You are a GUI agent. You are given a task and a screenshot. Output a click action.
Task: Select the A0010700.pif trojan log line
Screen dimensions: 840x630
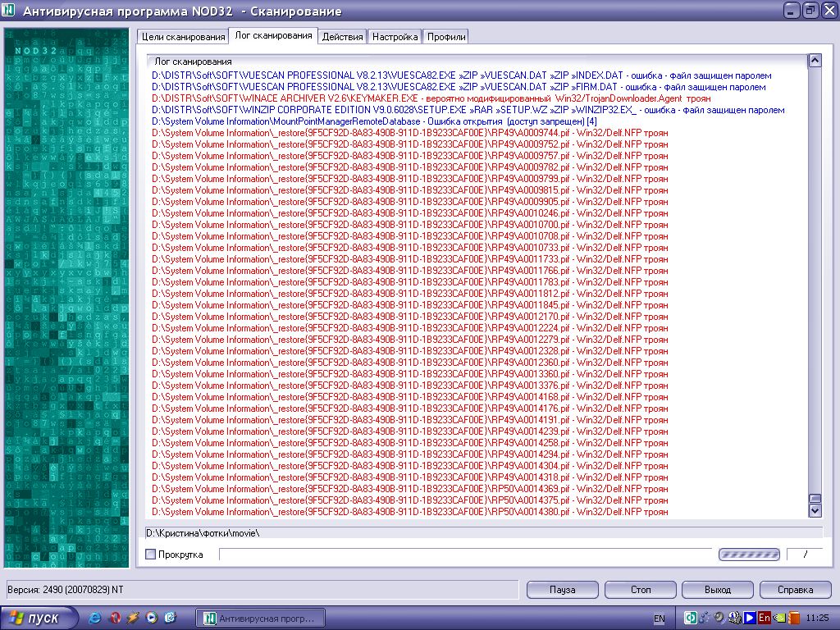[x=410, y=225]
